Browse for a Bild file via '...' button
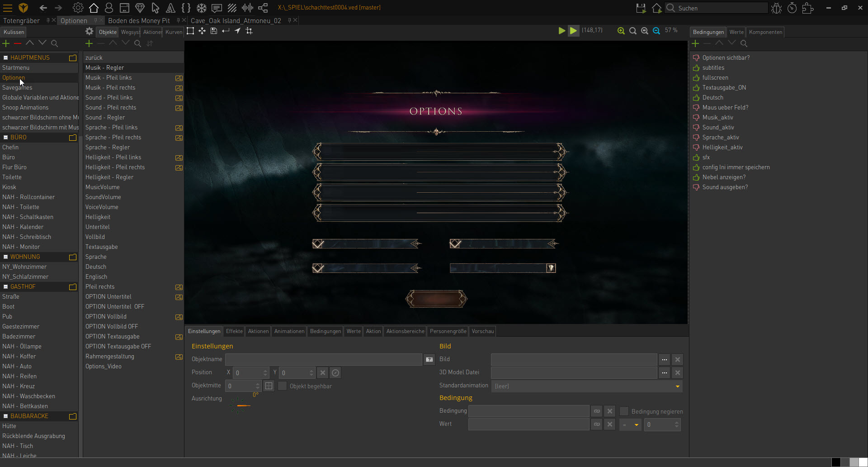This screenshot has width=868, height=467. click(x=664, y=359)
